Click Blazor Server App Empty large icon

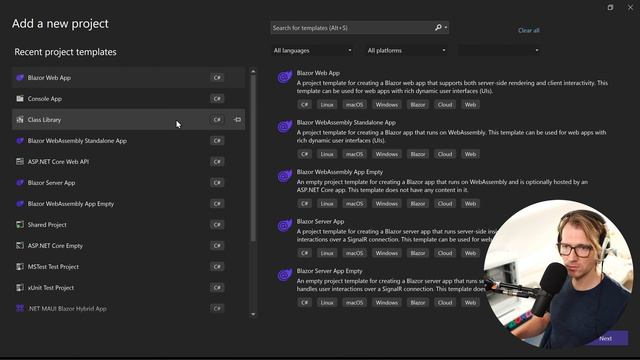[284, 275]
